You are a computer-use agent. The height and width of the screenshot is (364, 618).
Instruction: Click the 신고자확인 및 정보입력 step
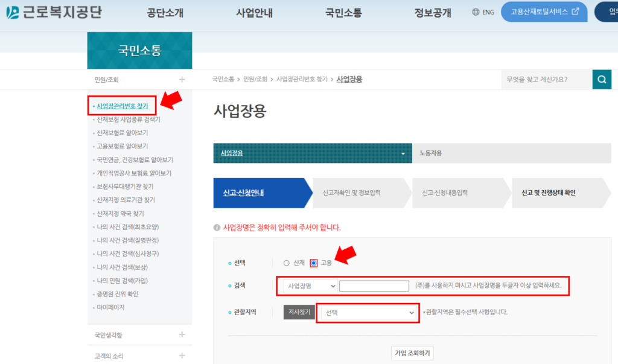tap(352, 192)
